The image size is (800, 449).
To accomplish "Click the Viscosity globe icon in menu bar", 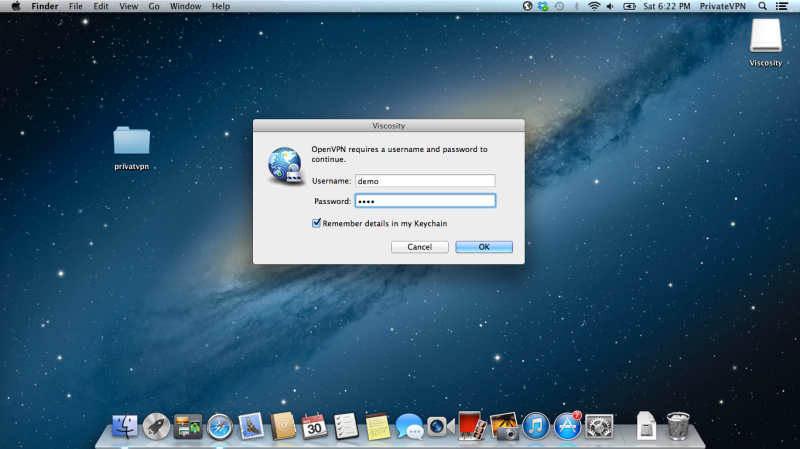I will 529,6.
